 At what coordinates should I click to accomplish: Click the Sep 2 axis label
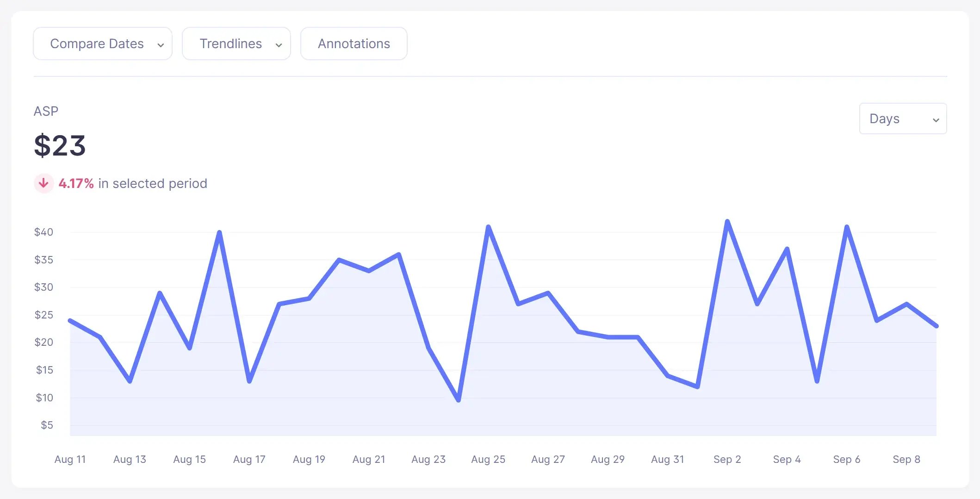(x=727, y=459)
